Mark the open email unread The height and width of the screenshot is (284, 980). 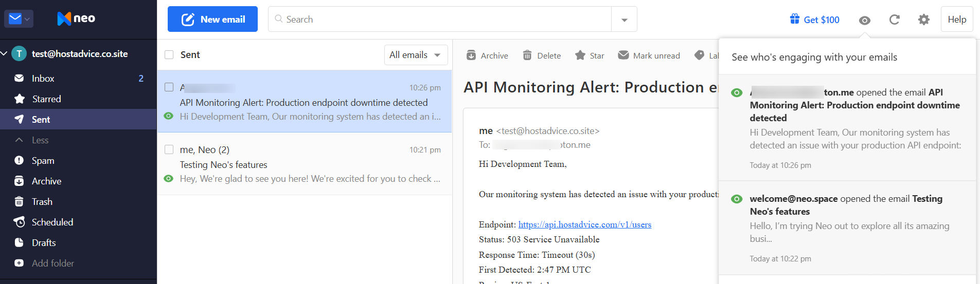pos(649,55)
